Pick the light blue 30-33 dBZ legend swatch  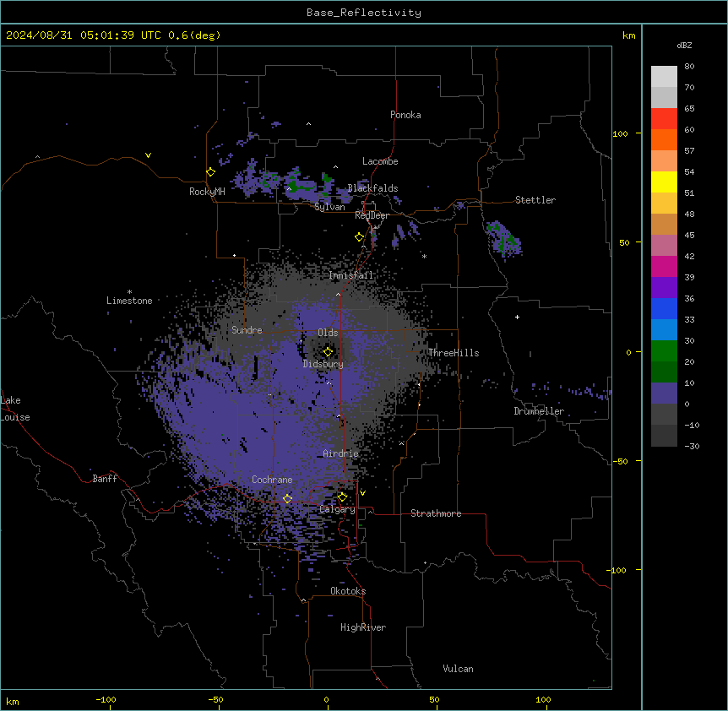pos(664,330)
